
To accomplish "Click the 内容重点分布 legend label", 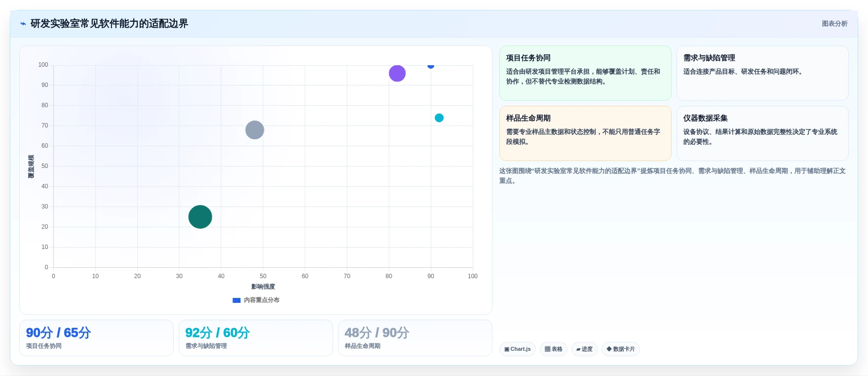I will [x=262, y=300].
